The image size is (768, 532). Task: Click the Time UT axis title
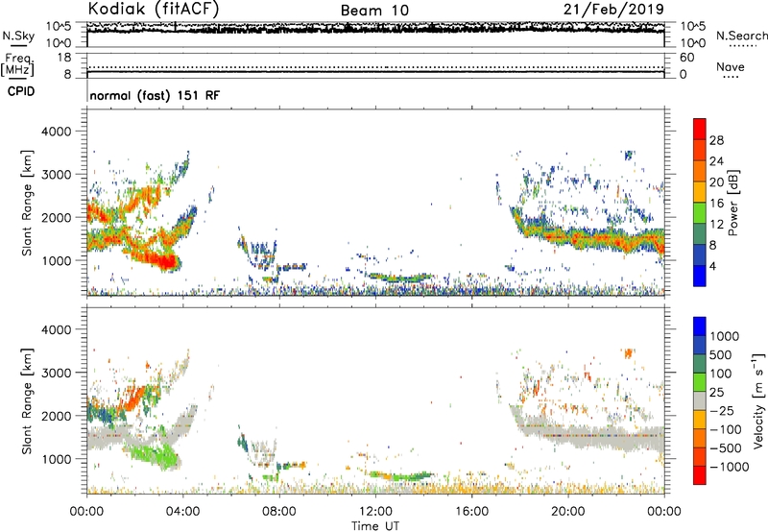375,526
